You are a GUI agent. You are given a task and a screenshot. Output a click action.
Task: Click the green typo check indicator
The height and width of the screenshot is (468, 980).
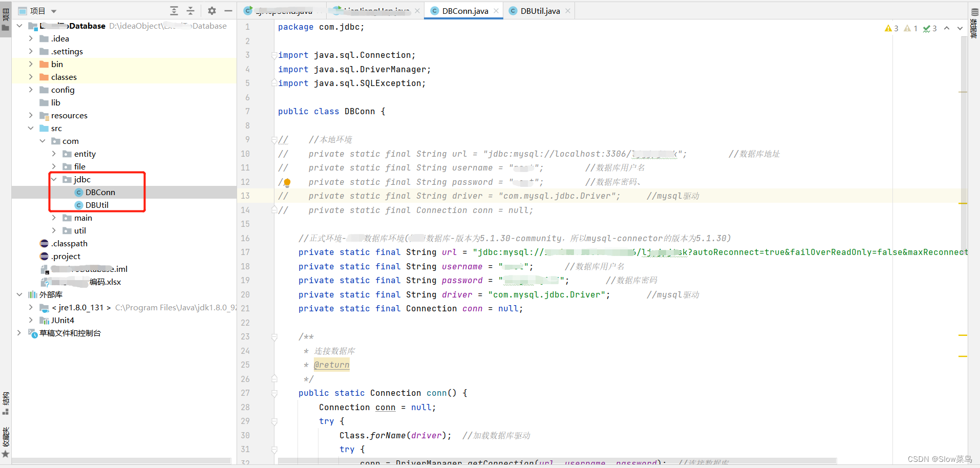pyautogui.click(x=930, y=28)
